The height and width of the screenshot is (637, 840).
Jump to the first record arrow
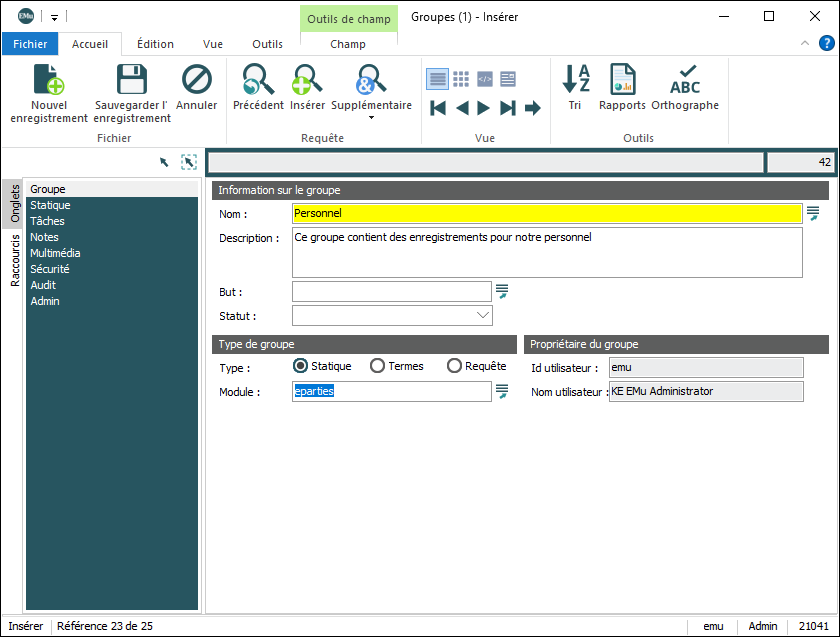coord(437,108)
